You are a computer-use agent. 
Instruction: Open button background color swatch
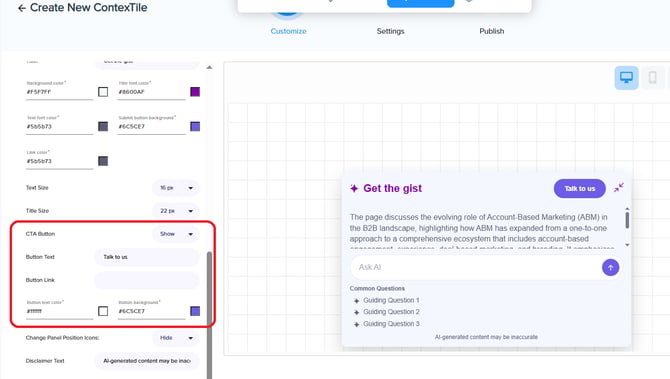click(195, 311)
